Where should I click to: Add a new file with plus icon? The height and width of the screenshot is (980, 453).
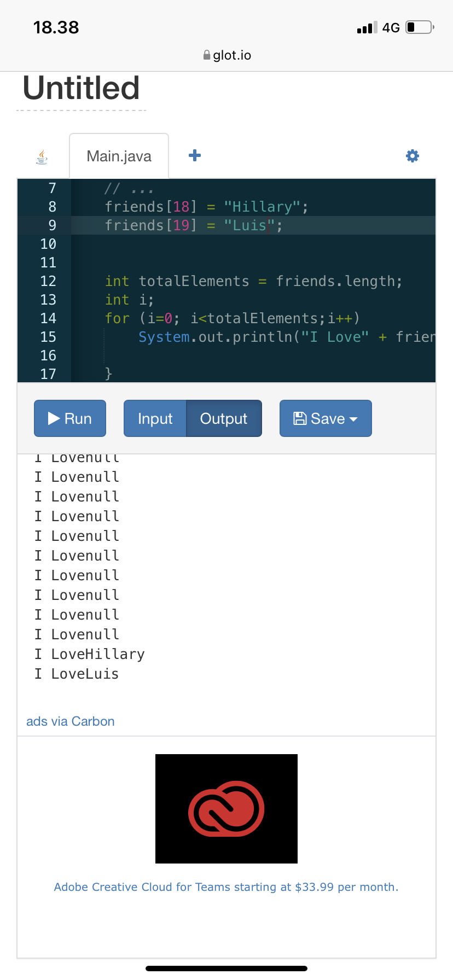tap(194, 156)
